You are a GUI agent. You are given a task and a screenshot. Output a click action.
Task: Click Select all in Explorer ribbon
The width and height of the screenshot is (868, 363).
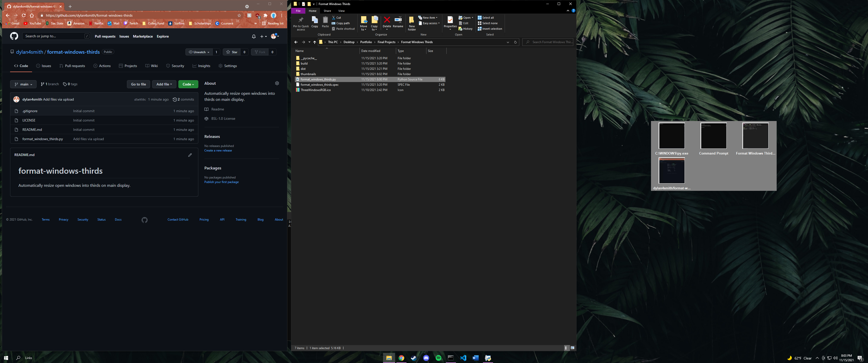point(485,17)
